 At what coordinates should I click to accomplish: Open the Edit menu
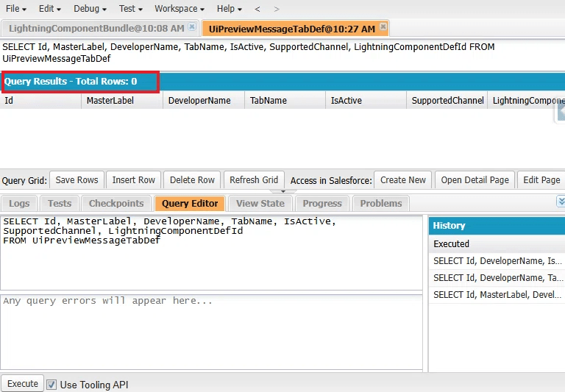pos(50,9)
